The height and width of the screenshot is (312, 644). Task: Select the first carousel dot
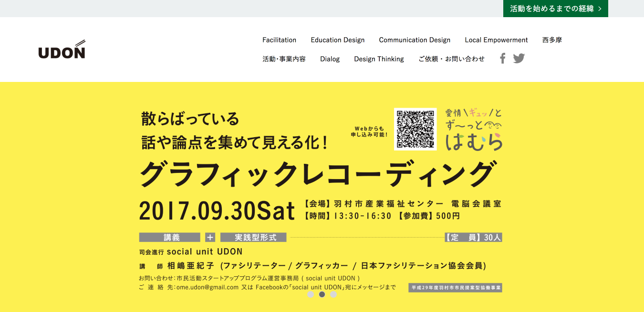(311, 294)
